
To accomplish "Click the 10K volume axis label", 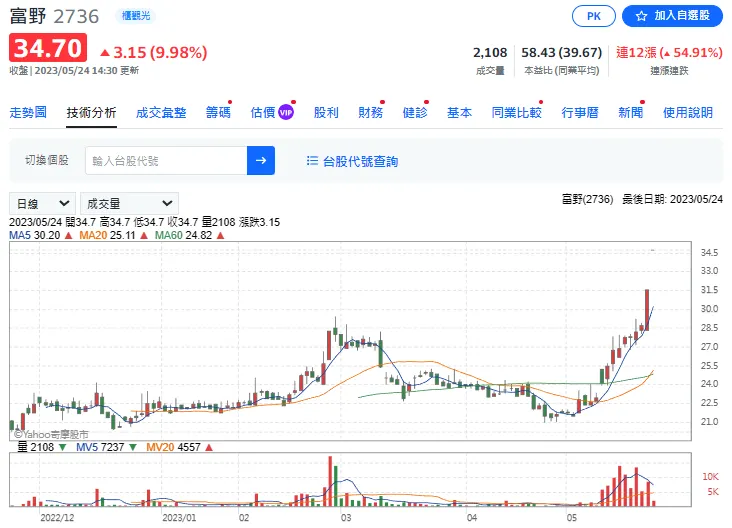I will [x=711, y=477].
